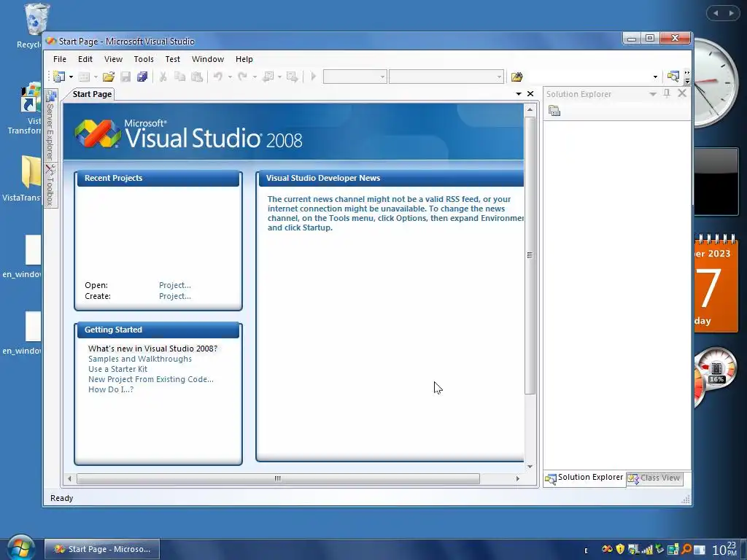This screenshot has height=560, width=747.
Task: Click the Open File folder icon
Action: pyautogui.click(x=109, y=77)
